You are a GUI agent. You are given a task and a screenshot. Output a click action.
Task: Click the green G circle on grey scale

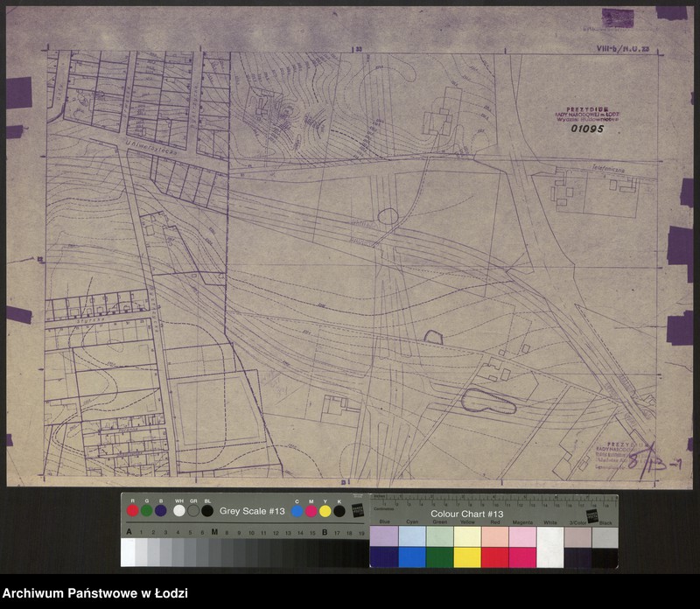[146, 510]
